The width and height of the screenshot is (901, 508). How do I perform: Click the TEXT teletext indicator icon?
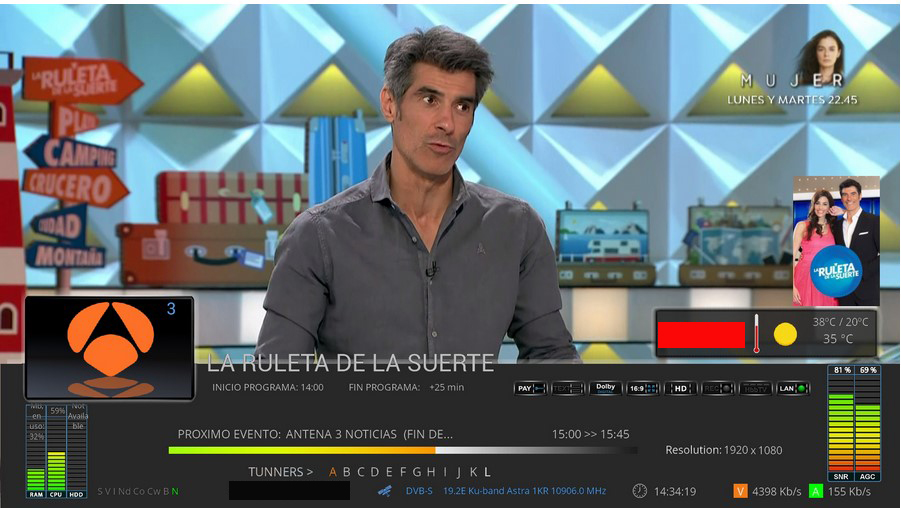(x=567, y=388)
